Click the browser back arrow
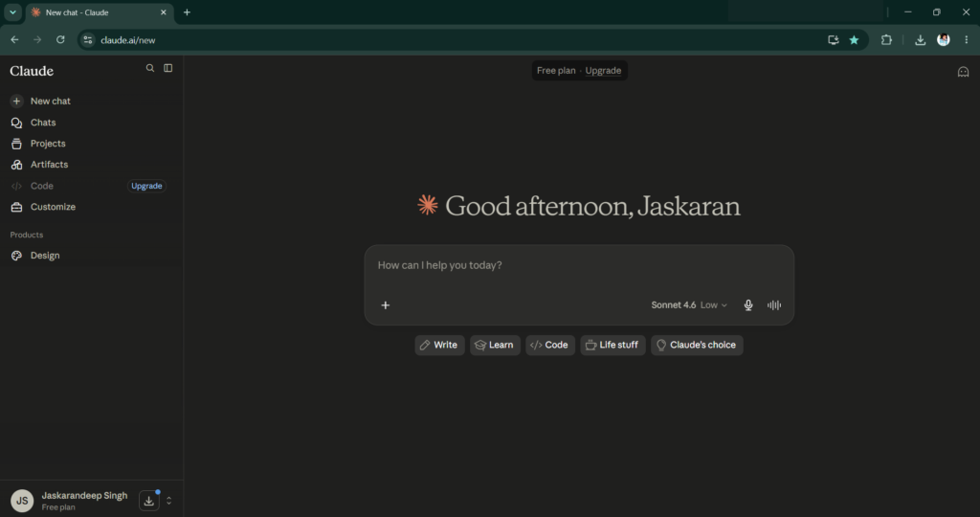 tap(14, 40)
